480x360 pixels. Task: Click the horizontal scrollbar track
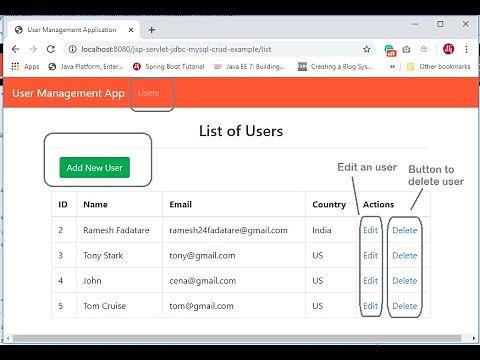[237, 338]
